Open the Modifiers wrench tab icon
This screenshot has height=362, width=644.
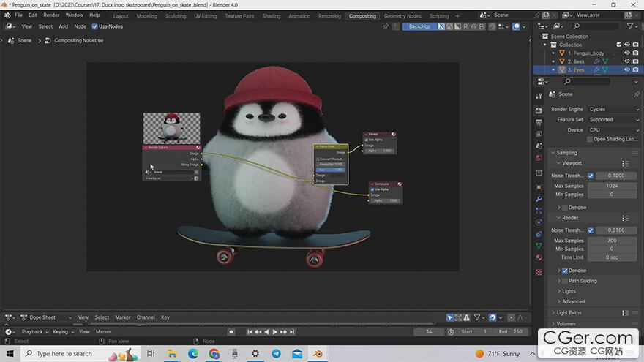539,199
